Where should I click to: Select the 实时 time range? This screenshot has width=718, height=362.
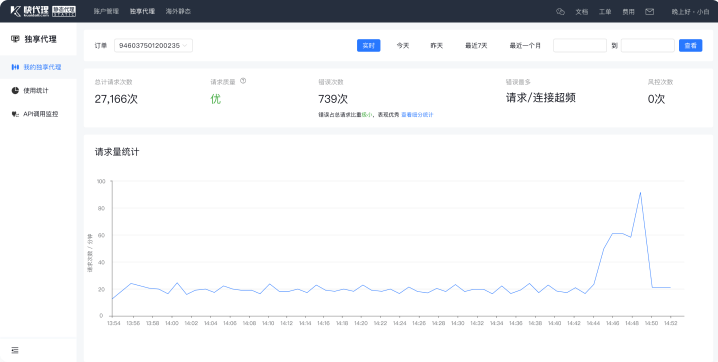point(369,45)
